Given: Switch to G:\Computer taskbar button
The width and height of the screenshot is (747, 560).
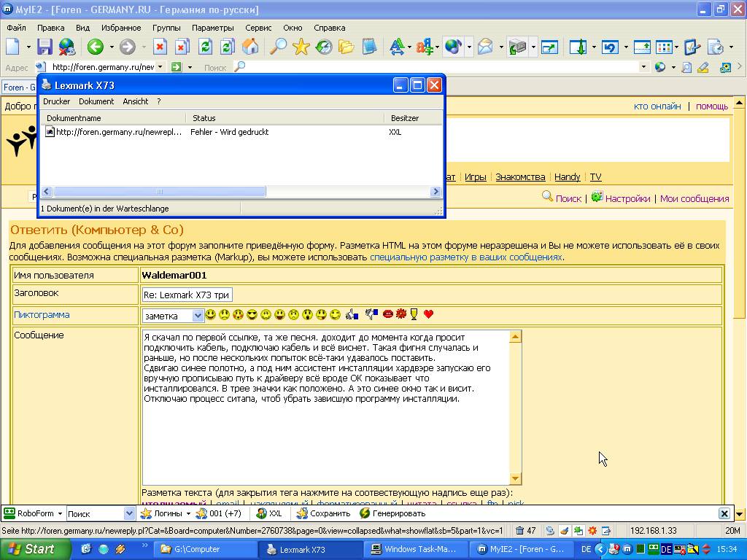Looking at the screenshot, I should (x=205, y=549).
